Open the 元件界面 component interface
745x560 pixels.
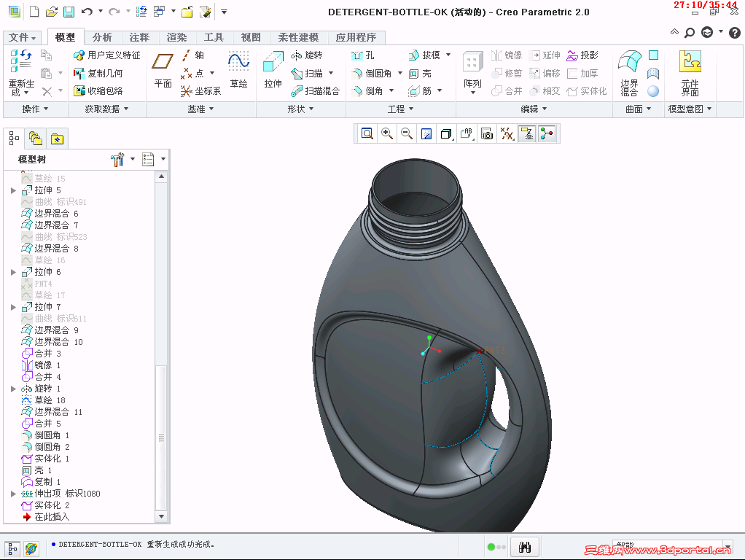point(690,74)
